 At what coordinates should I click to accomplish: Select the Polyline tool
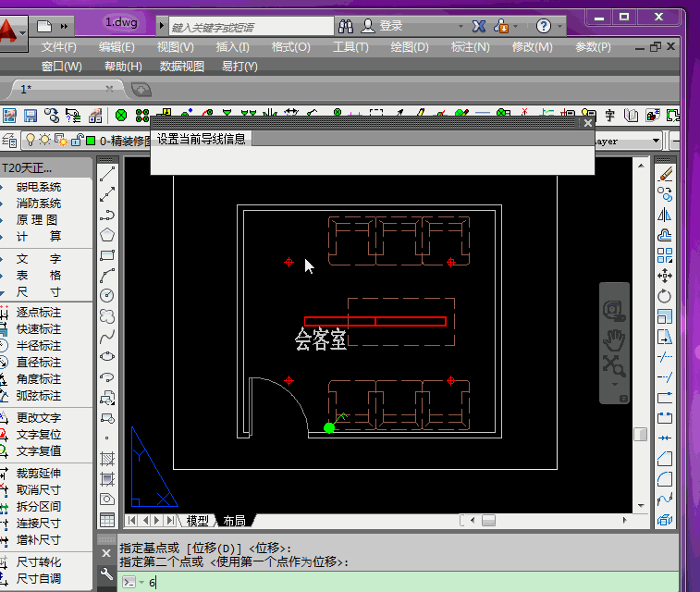(x=107, y=216)
